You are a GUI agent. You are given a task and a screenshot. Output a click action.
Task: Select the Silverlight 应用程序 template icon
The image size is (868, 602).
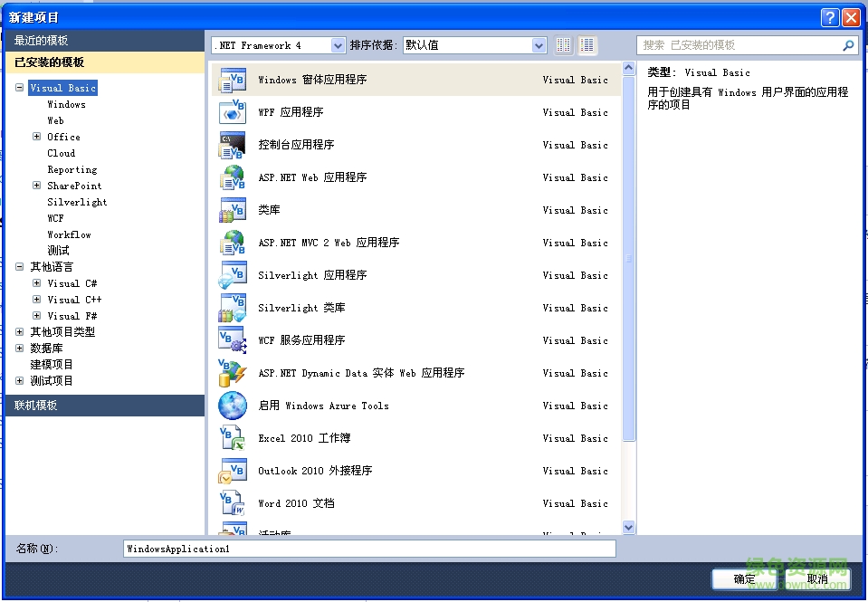(x=233, y=275)
